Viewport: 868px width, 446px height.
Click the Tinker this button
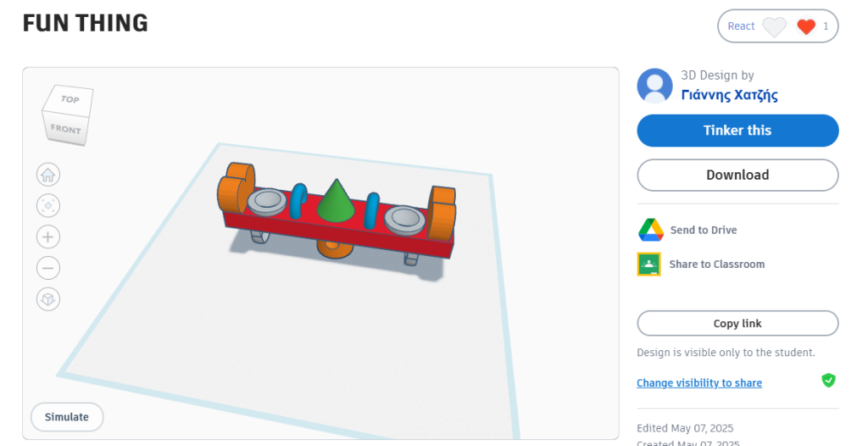pos(738,131)
